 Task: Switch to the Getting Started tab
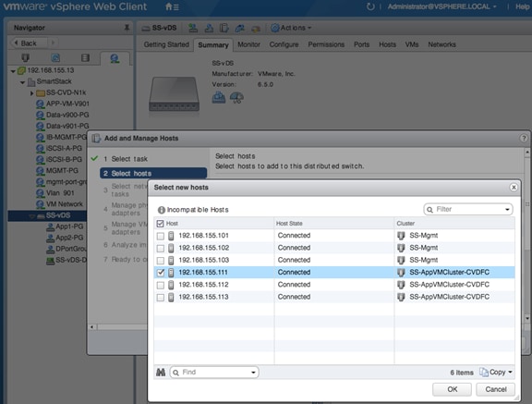[166, 44]
